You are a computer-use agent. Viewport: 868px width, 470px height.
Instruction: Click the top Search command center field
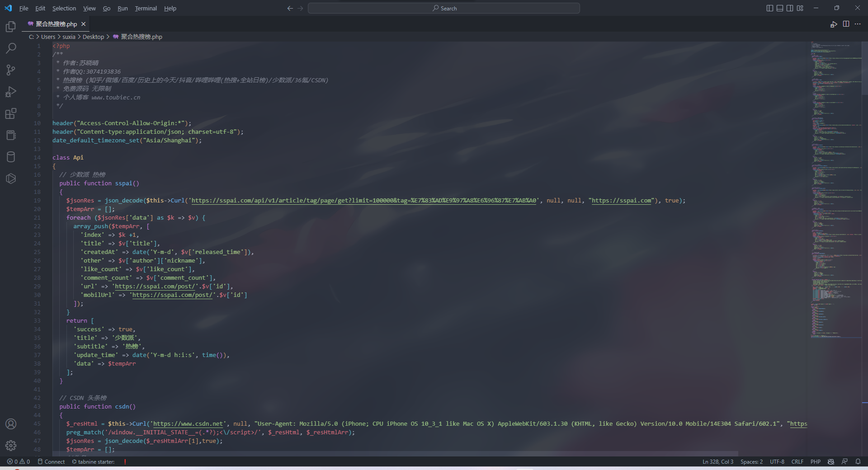[443, 8]
